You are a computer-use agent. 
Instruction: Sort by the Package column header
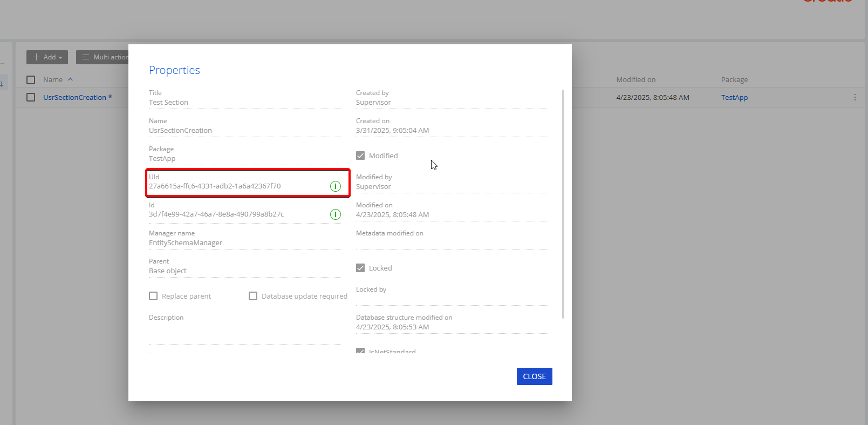coord(734,80)
